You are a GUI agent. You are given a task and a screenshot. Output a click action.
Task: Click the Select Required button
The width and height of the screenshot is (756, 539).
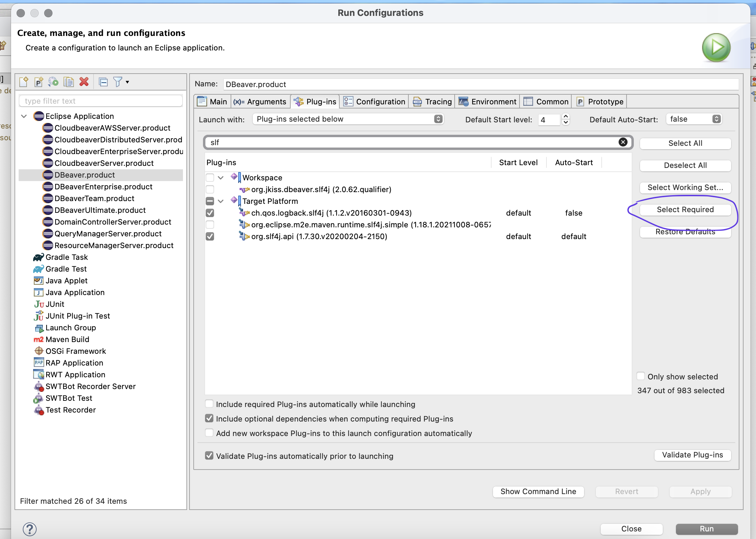coord(685,209)
